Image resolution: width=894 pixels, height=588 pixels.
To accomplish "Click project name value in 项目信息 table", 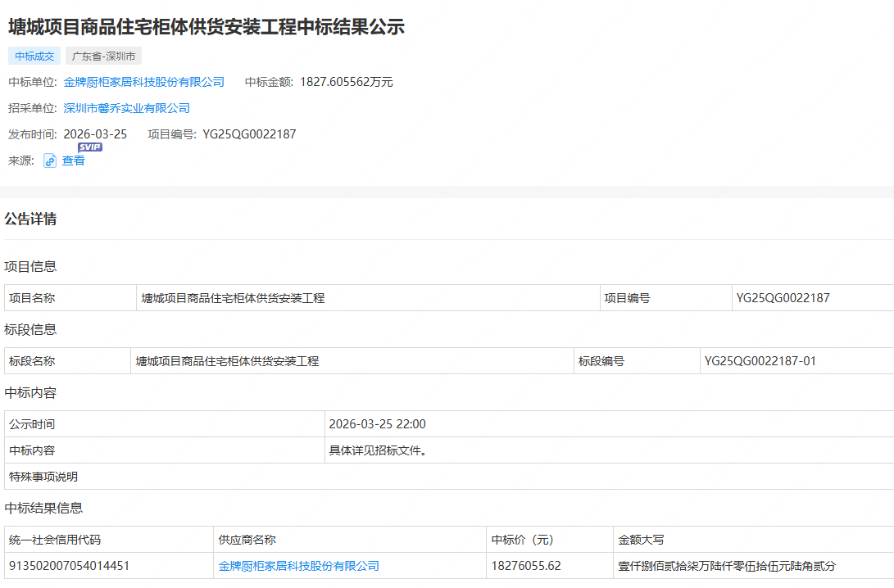I will click(x=234, y=298).
